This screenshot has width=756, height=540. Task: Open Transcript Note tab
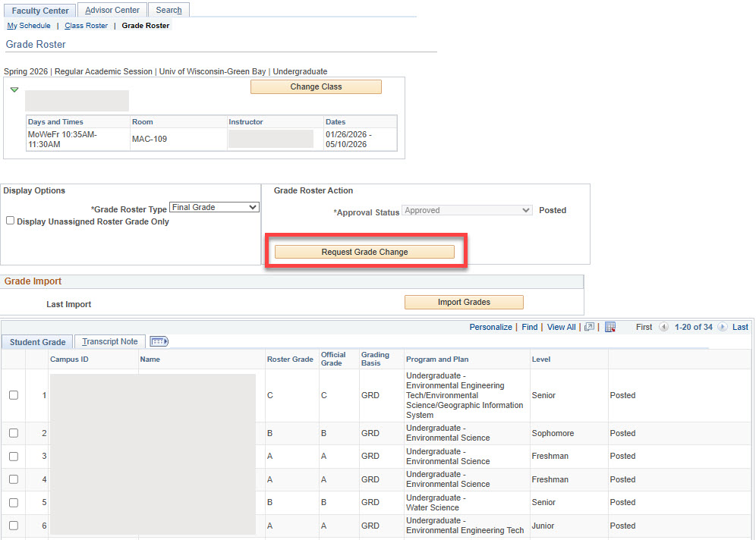point(110,341)
